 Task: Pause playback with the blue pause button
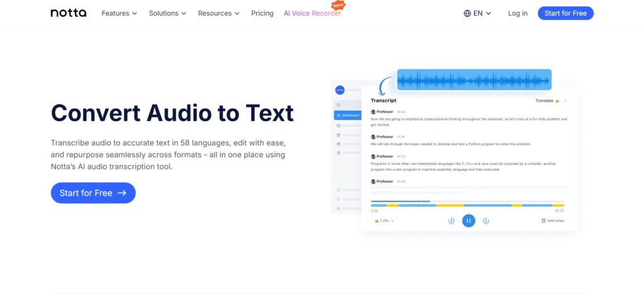pos(469,220)
